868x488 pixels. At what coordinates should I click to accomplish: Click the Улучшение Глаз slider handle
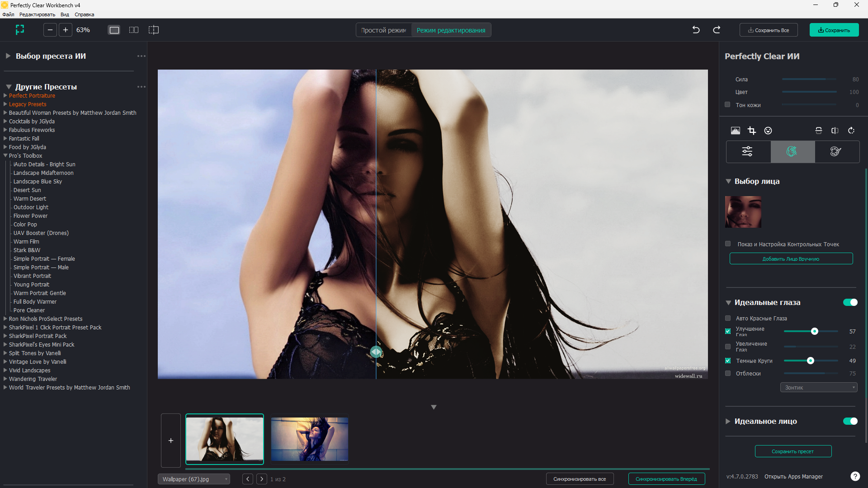tap(815, 331)
